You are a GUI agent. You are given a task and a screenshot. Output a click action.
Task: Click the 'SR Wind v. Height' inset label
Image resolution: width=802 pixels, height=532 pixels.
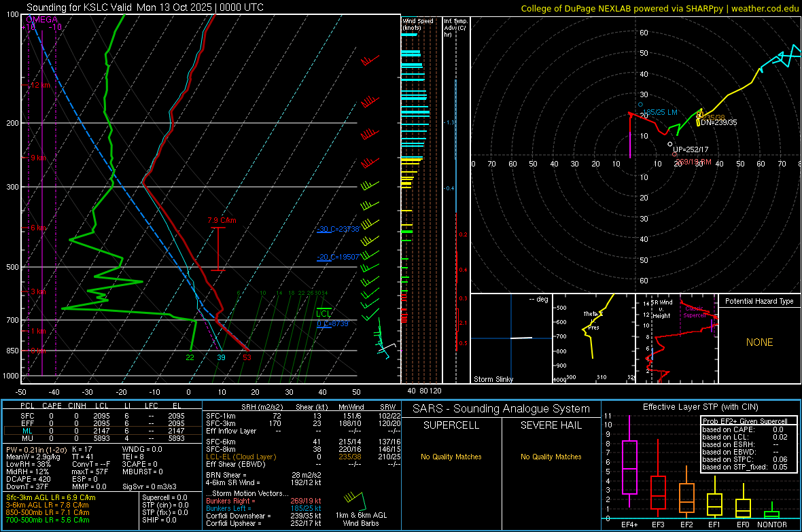[661, 309]
